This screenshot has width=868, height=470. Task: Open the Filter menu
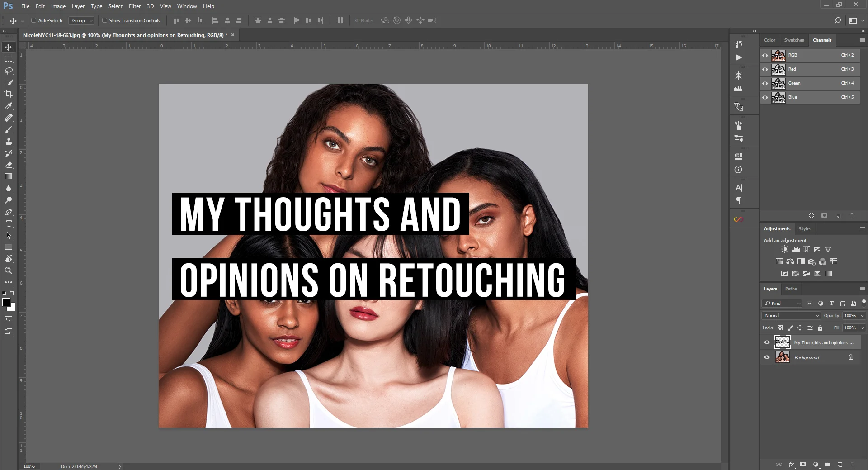135,6
